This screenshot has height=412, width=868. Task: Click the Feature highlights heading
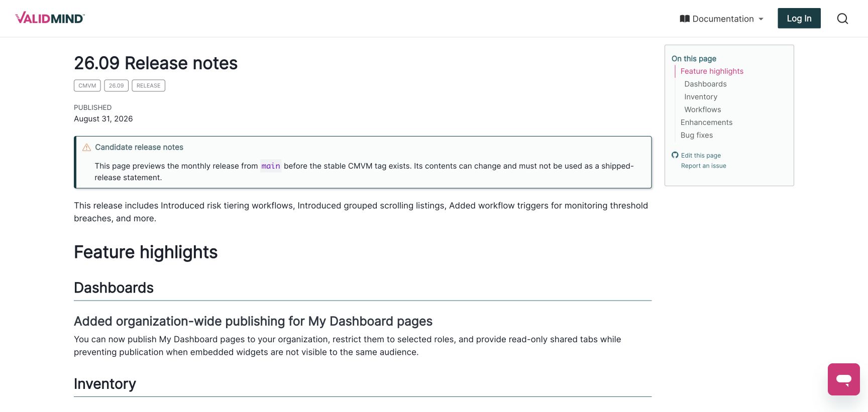point(146,252)
